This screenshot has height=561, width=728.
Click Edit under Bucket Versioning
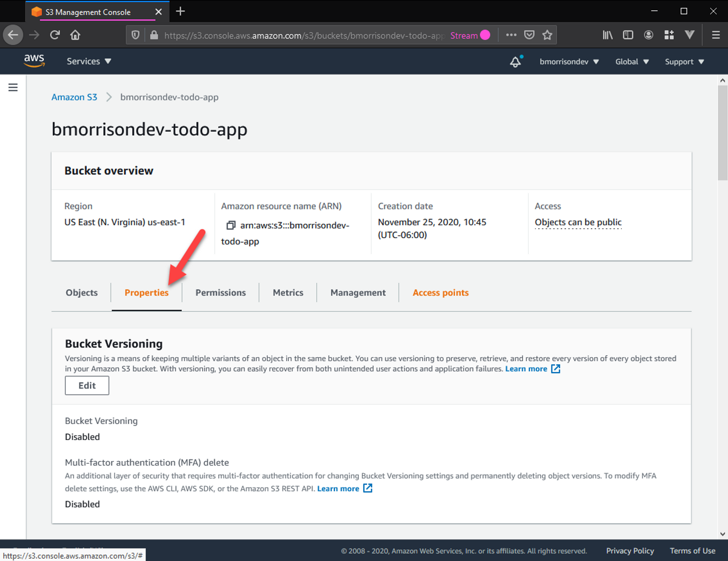coord(87,385)
